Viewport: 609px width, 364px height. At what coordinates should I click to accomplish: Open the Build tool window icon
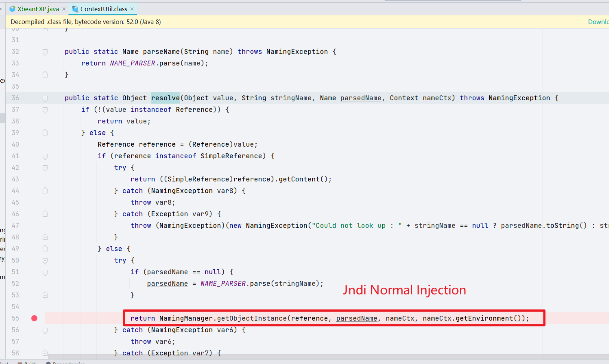click(20, 363)
